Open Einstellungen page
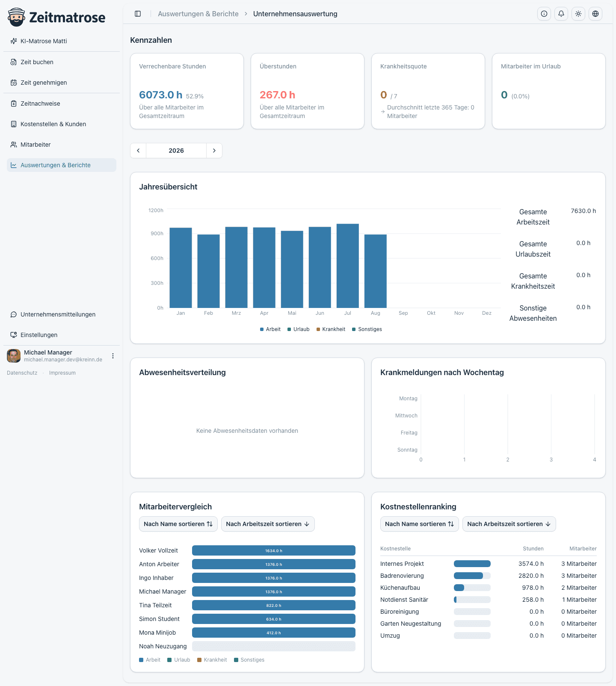Viewport: 616px width, 686px height. click(62, 335)
